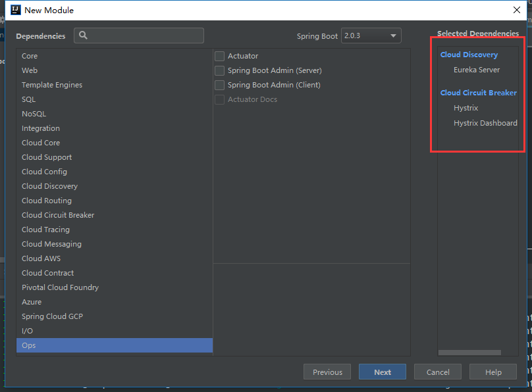Select the Core dependency category
The width and height of the screenshot is (532, 392).
[115, 56]
